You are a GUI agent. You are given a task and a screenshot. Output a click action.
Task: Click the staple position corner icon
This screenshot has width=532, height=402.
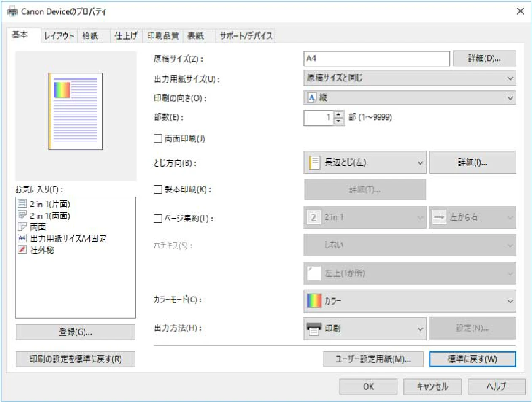click(314, 273)
